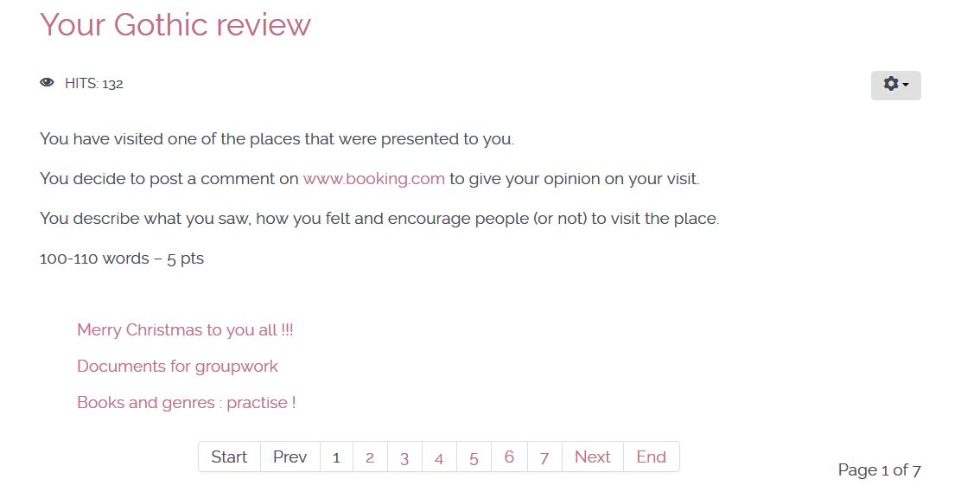The height and width of the screenshot is (498, 980).
Task: Jump to page 4
Action: tap(439, 457)
